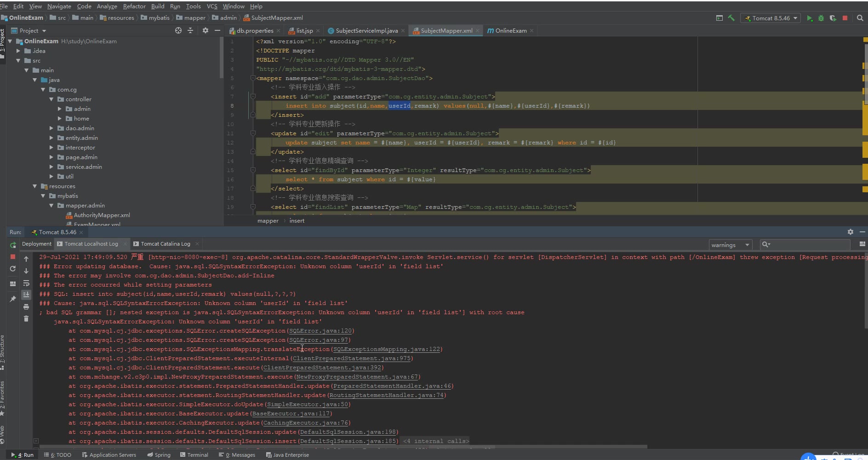
Task: Toggle the pin tab icon in Run panel
Action: 13,299
